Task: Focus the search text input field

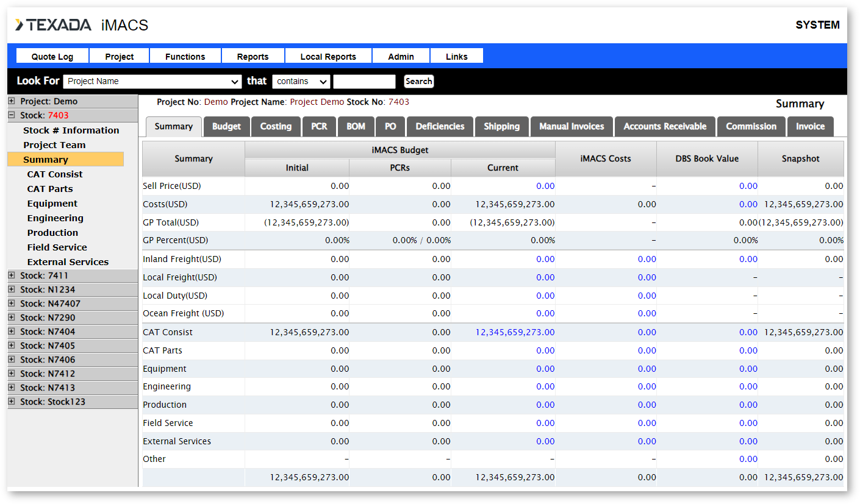Action: coord(365,81)
